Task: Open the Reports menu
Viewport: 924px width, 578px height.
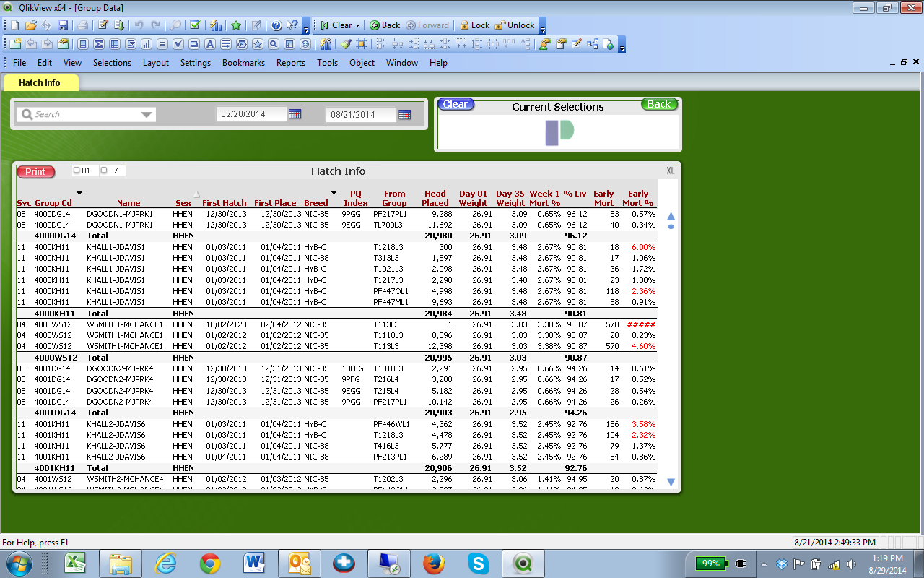Action: (x=291, y=63)
